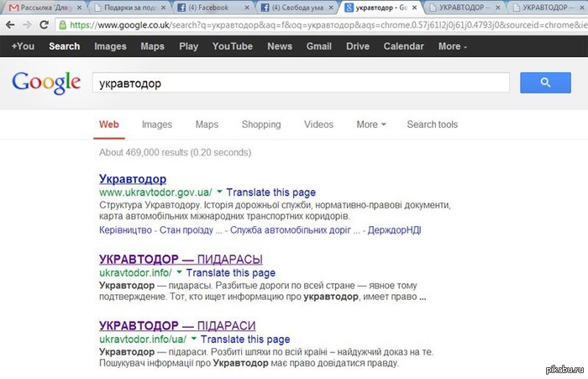Open the first Укравтодор result title link
This screenshot has height=379, width=588.
pyautogui.click(x=133, y=179)
